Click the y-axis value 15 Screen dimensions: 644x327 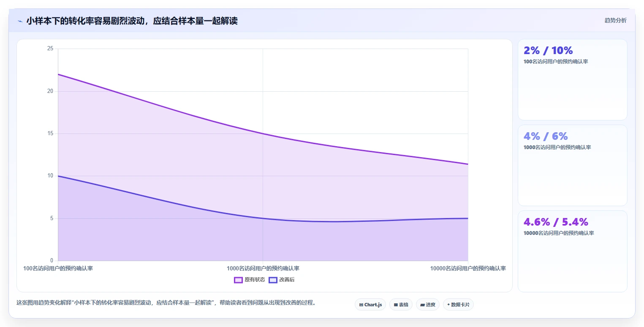(50, 134)
